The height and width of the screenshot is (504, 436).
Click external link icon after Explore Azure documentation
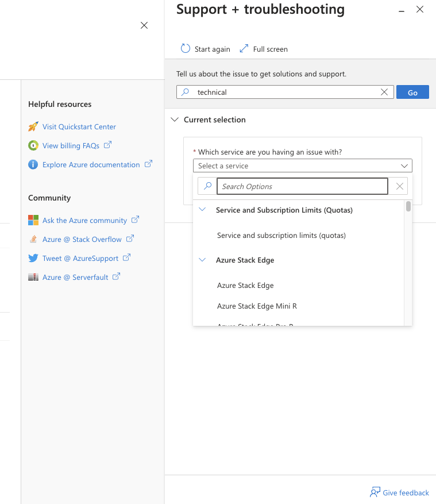148,164
